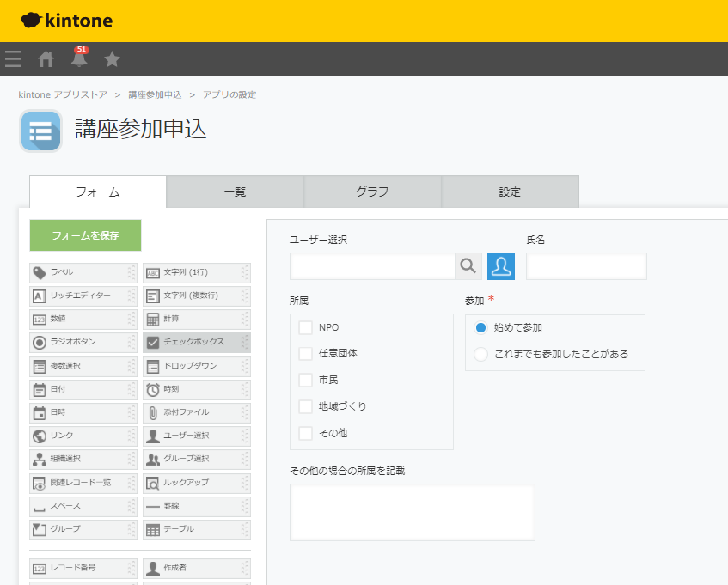This screenshot has height=585, width=728.
Task: Open the グラフ tab
Action: [x=372, y=192]
